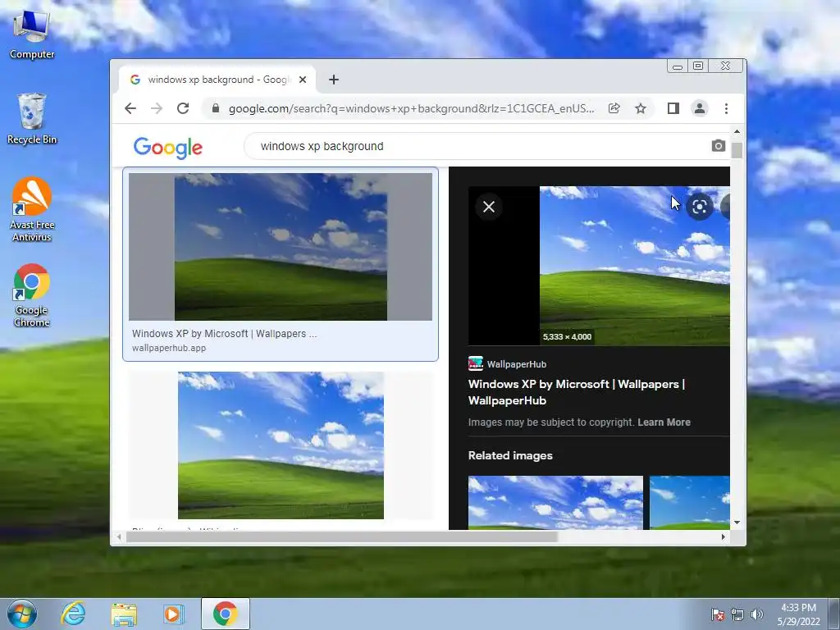Select the second related image thumbnail

(x=689, y=503)
